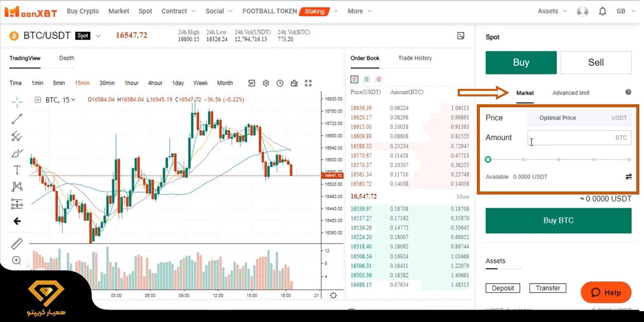Screen dimensions: 644x322
Task: Show buy-only orders in order book
Action: tap(366, 79)
